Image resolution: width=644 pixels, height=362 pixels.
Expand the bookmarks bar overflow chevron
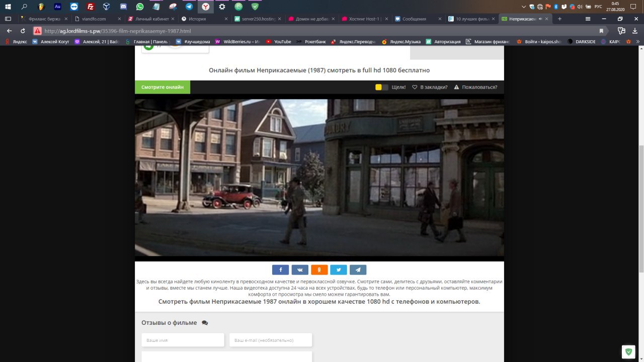click(637, 42)
